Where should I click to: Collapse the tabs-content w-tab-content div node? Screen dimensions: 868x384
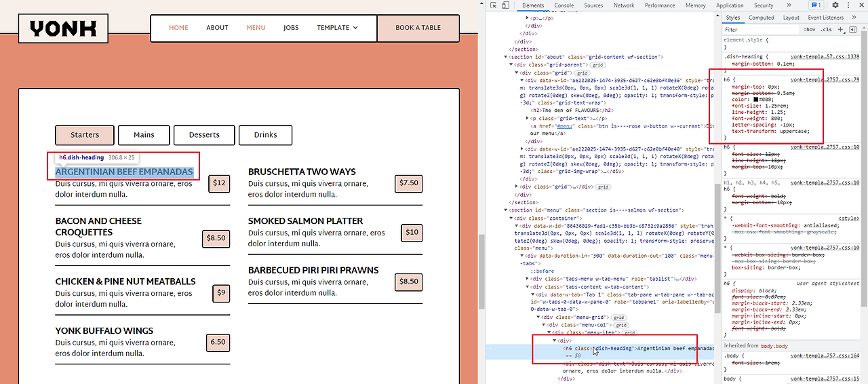(x=528, y=286)
